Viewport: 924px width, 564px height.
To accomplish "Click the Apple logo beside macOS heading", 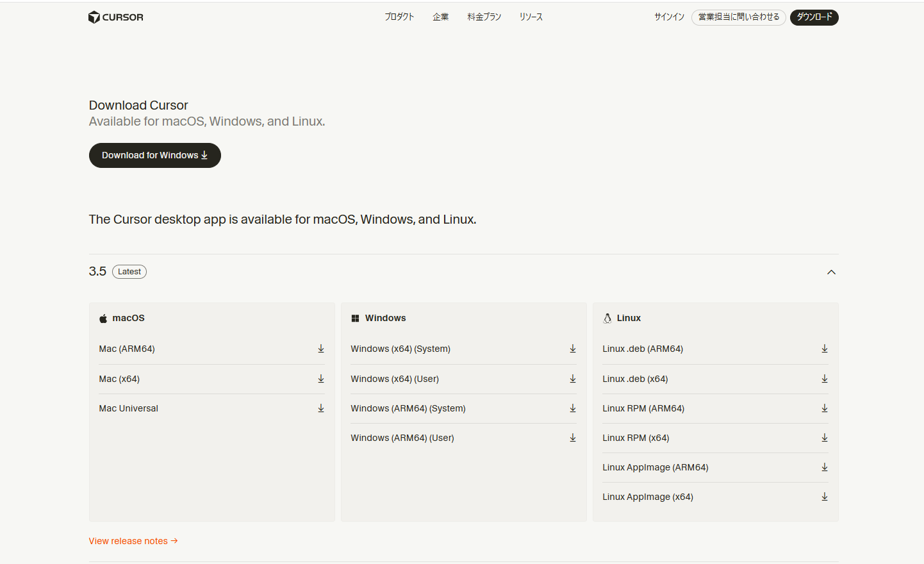I will click(103, 319).
